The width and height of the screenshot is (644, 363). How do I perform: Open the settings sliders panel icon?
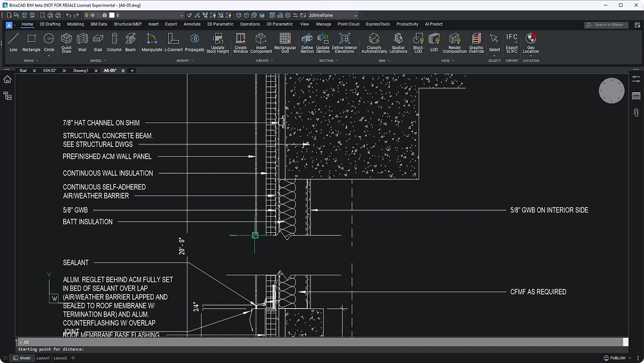(636, 79)
